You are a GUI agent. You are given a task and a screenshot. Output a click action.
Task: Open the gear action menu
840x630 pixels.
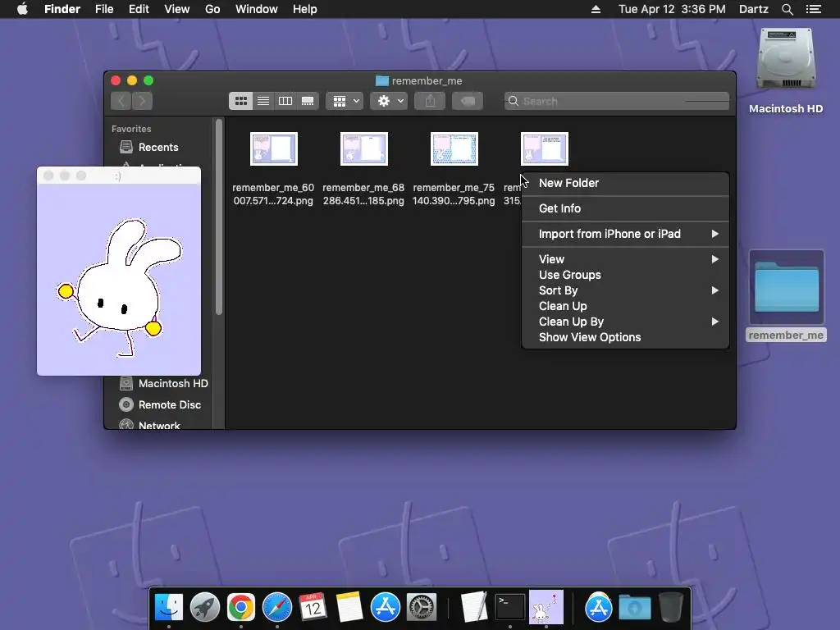click(389, 101)
